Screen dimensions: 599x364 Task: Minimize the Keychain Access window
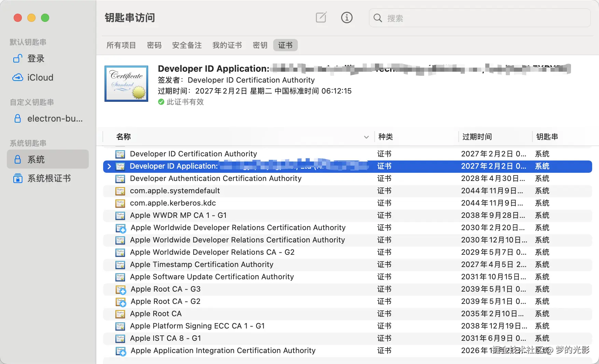point(31,18)
